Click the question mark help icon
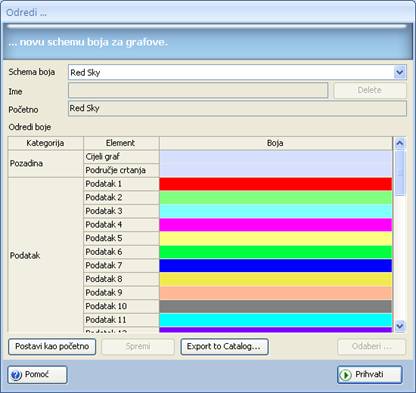Viewport: 416px width, 393px height. 16,375
